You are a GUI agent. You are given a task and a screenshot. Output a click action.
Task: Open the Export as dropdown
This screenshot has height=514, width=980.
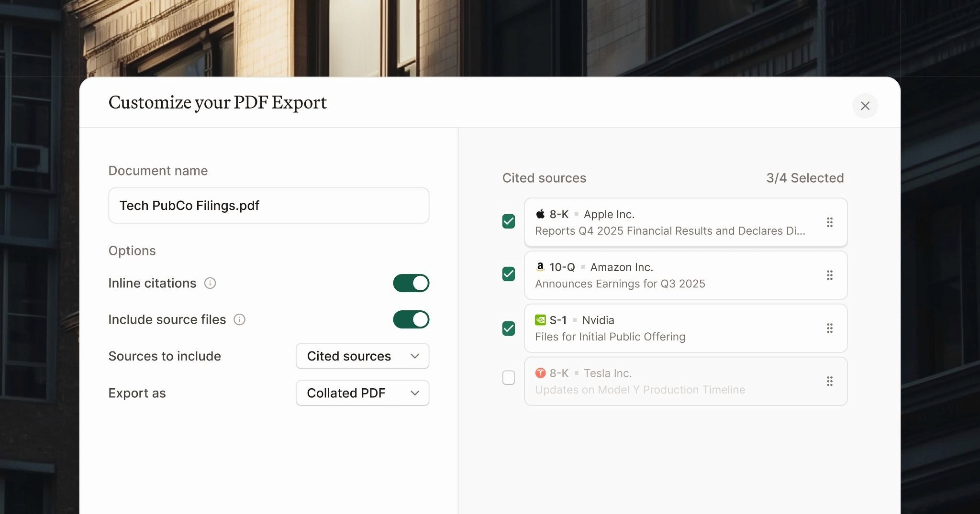coord(362,393)
